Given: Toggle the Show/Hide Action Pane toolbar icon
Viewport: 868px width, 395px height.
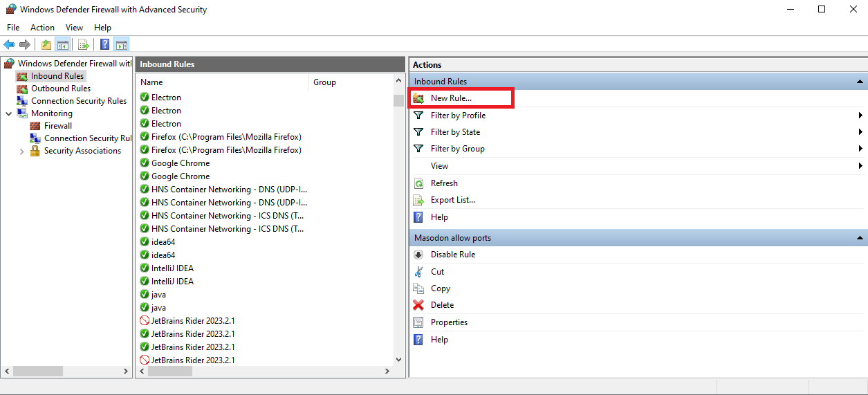Looking at the screenshot, I should (121, 45).
